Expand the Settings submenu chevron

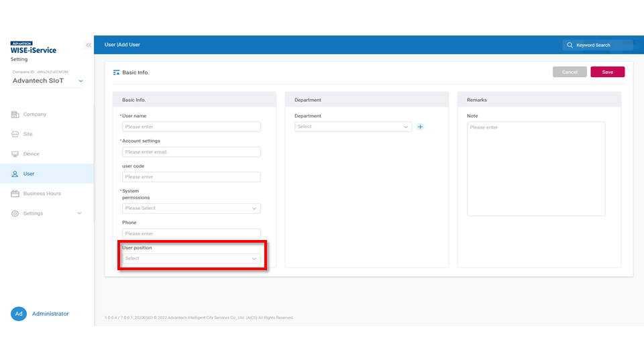(80, 213)
